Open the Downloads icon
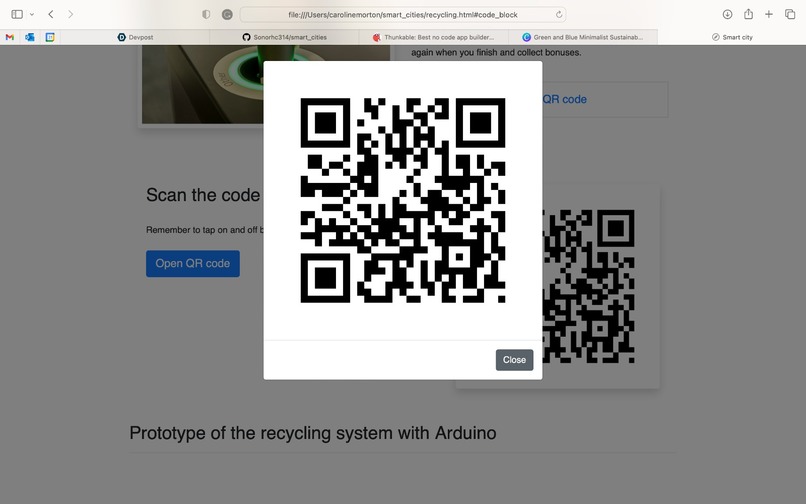 tap(727, 14)
